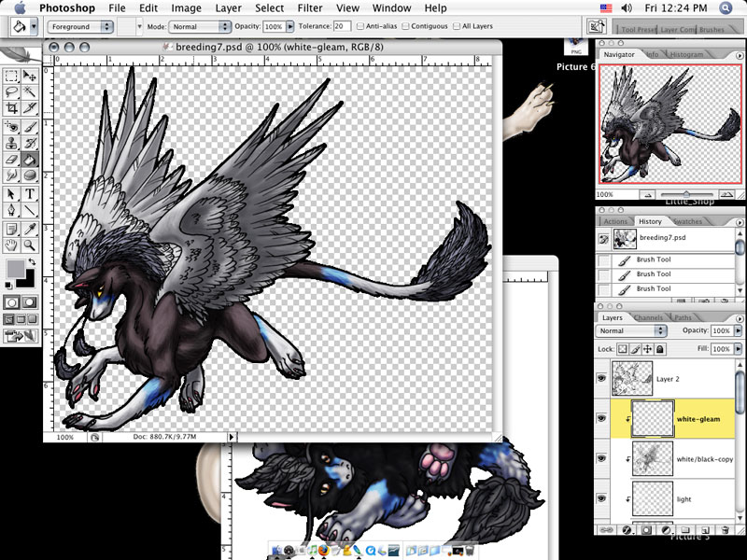Select the Hand tool

[11, 245]
